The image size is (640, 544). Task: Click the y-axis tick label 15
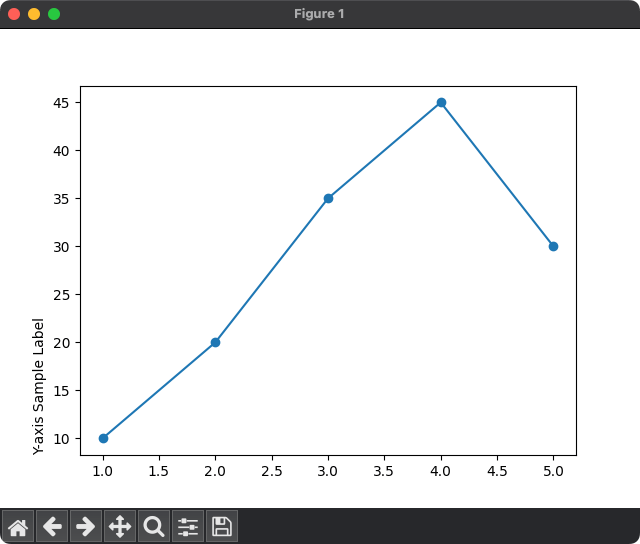[61, 391]
